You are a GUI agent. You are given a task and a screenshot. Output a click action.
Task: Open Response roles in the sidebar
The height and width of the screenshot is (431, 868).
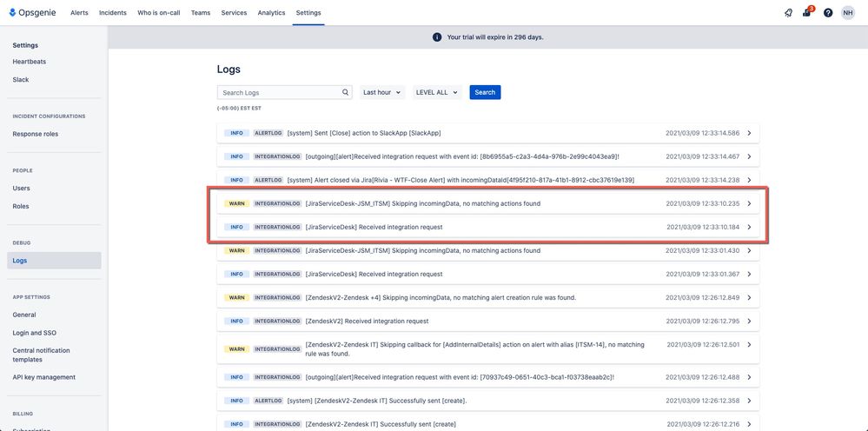pos(36,134)
